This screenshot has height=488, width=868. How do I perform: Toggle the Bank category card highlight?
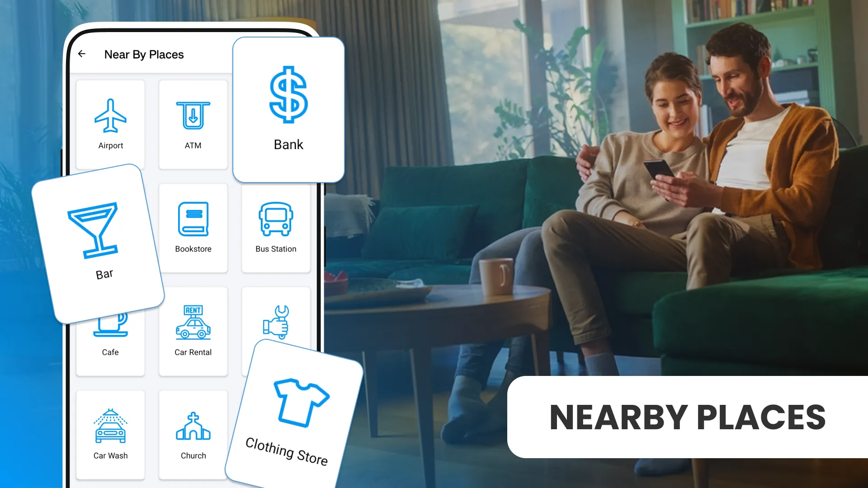(289, 107)
